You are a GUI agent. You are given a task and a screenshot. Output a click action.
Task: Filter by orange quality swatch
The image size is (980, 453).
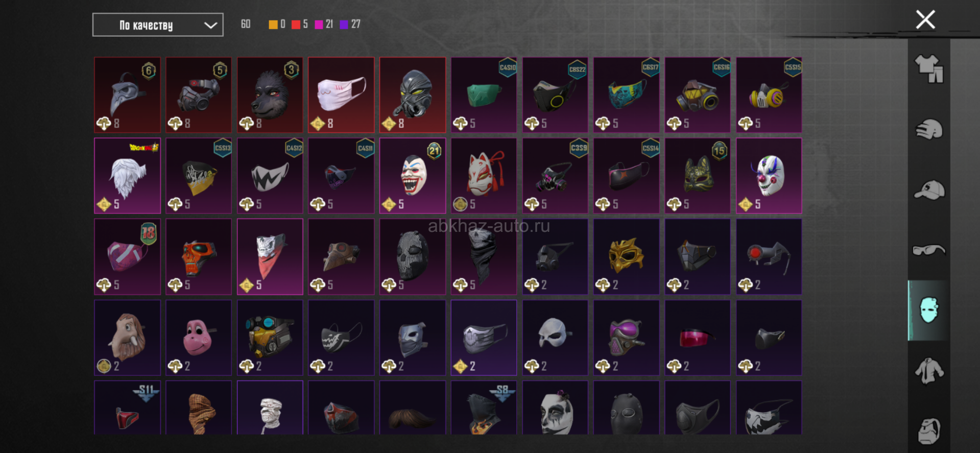tap(273, 25)
